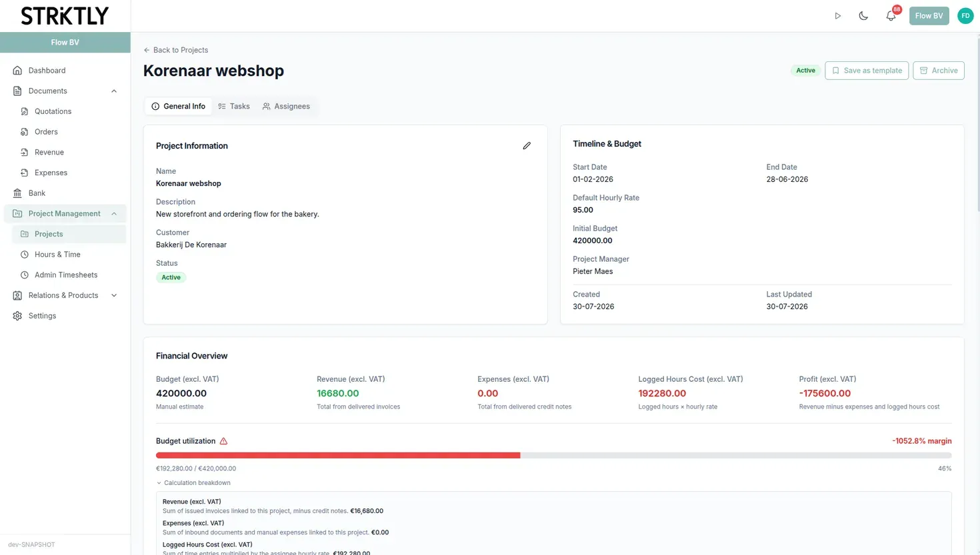Go to the Bank page
The width and height of the screenshot is (980, 555).
pos(65,193)
